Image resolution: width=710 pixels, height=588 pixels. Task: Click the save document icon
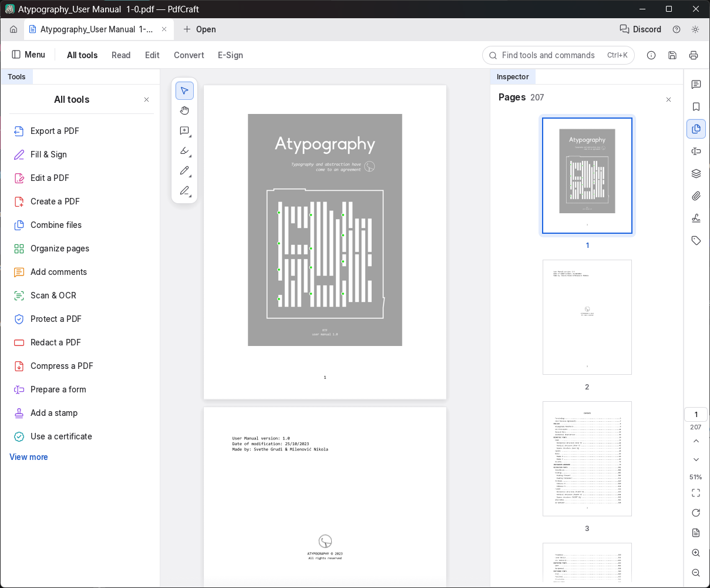point(672,55)
